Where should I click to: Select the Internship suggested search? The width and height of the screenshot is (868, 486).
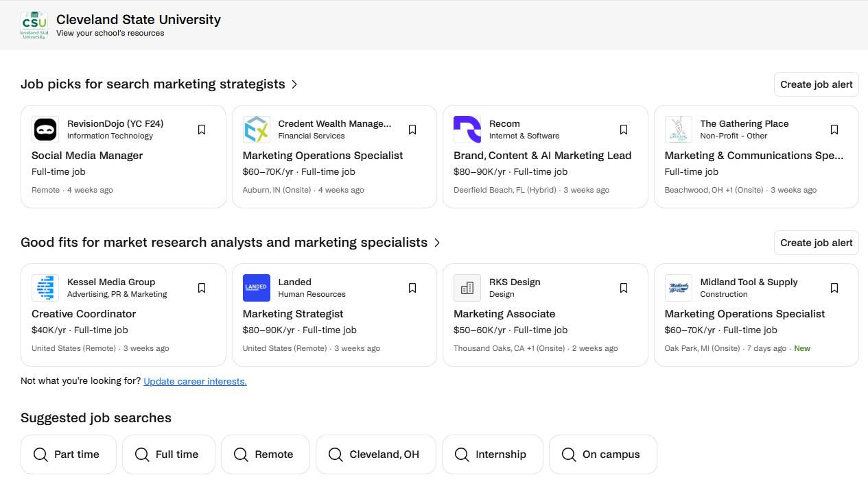point(493,454)
